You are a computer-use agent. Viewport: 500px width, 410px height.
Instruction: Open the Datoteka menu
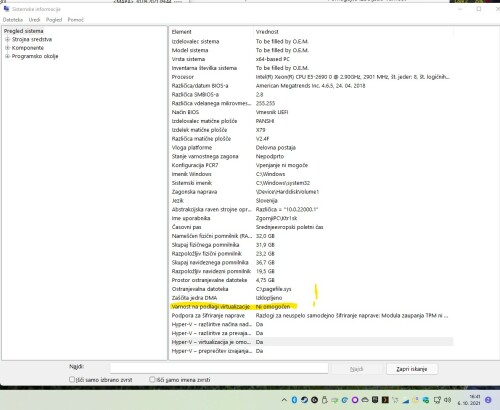click(13, 20)
